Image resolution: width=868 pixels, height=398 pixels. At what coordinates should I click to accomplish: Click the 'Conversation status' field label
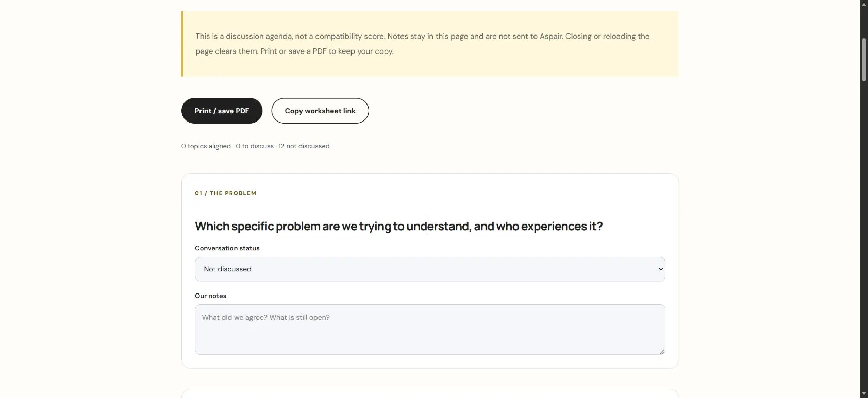227,248
